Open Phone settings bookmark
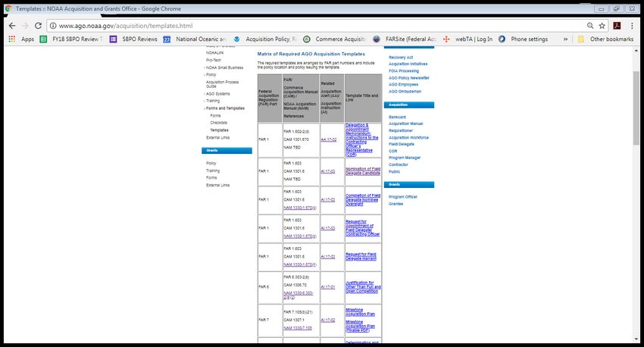The image size is (644, 347). 524,39
